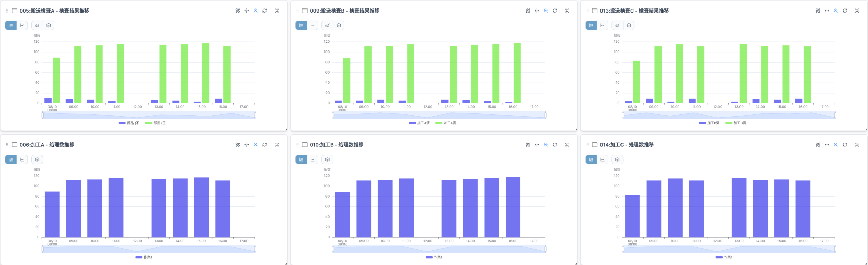The height and width of the screenshot is (265, 868).
Task: Open 014:加工C panel in fullscreen
Action: (857, 145)
